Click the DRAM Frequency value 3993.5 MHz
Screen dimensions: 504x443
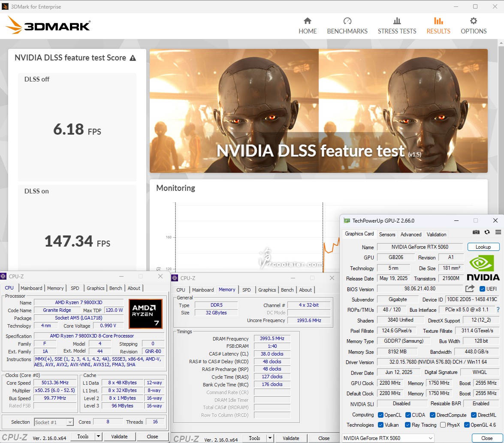point(272,338)
